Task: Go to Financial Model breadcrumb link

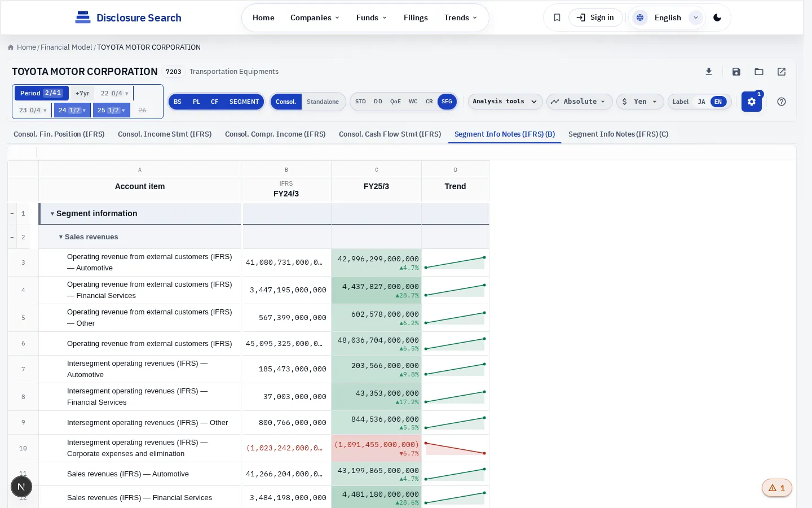Action: tap(66, 47)
